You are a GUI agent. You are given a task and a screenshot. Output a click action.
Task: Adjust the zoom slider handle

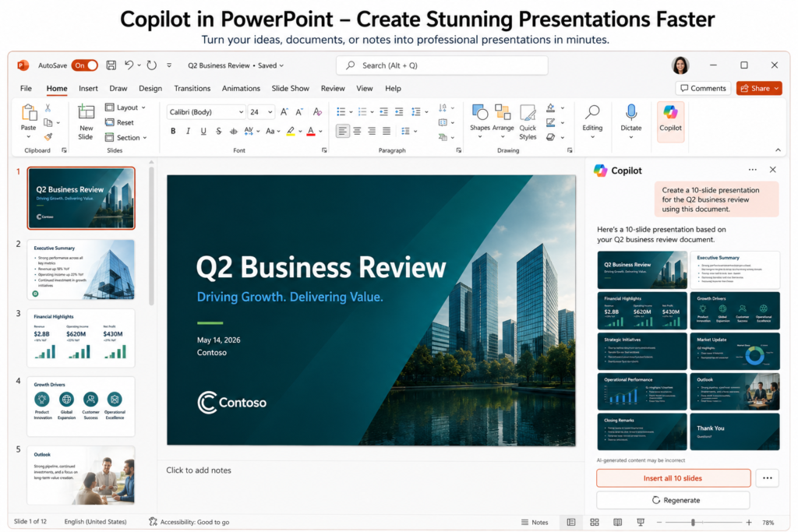point(693,523)
